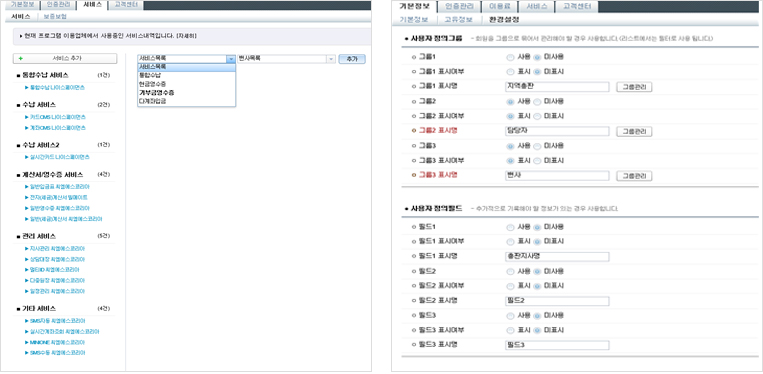Open the 보증보험 sub-tab in left window
This screenshot has width=763, height=374.
(55, 16)
